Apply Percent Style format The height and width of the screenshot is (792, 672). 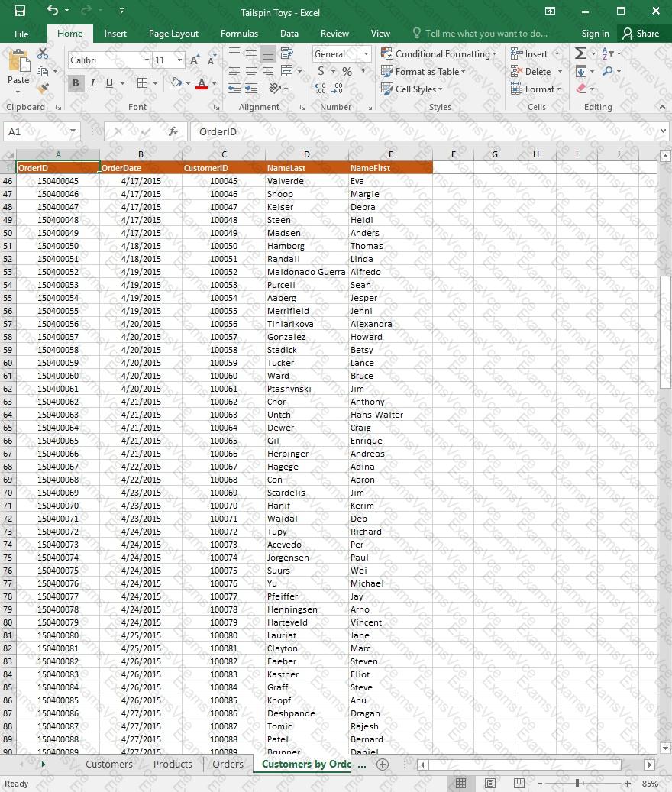click(x=347, y=71)
